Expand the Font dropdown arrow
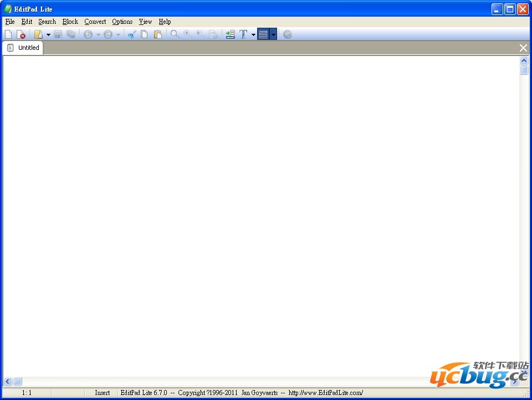The width and height of the screenshot is (532, 400). [253, 34]
